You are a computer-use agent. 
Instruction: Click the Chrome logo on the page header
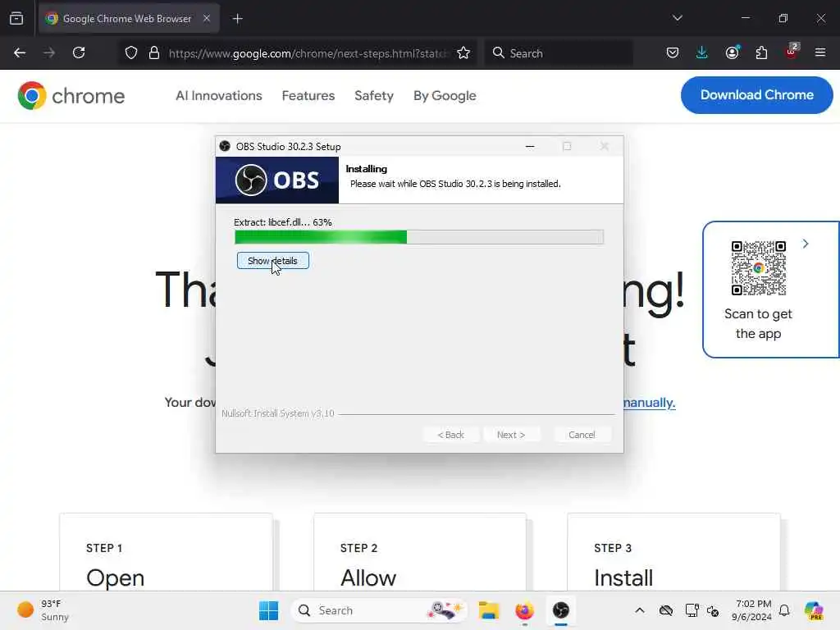pyautogui.click(x=71, y=95)
